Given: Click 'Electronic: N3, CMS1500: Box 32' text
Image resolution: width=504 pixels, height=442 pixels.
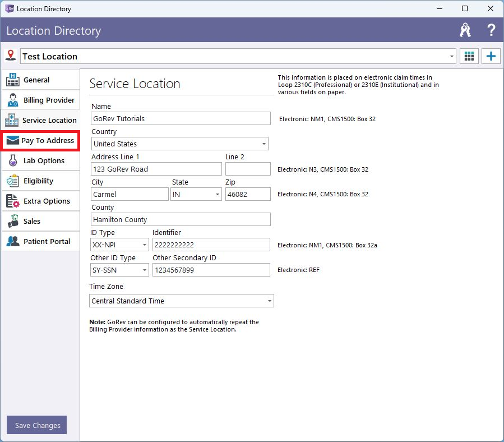Looking at the screenshot, I should tap(323, 169).
